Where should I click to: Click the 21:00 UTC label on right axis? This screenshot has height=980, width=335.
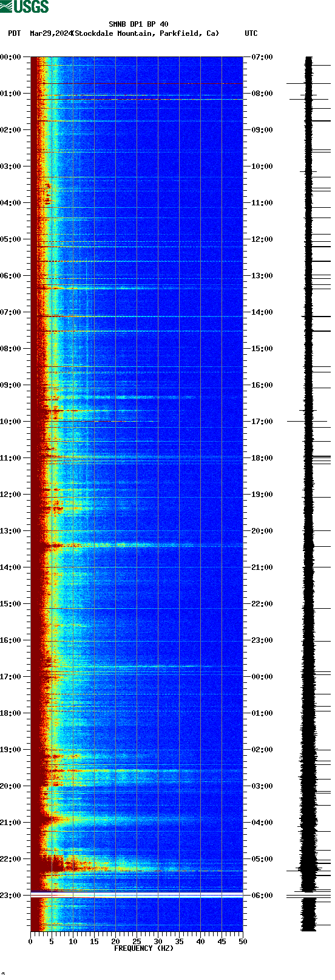(262, 567)
